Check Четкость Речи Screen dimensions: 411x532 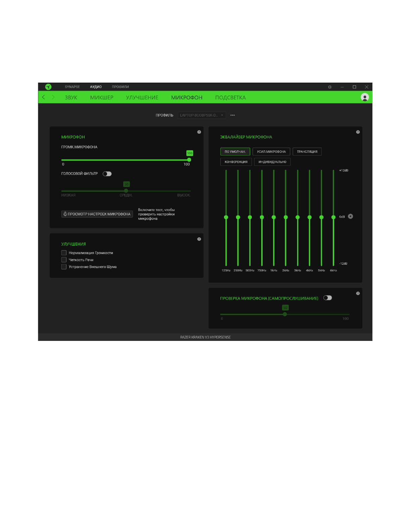pyautogui.click(x=64, y=260)
